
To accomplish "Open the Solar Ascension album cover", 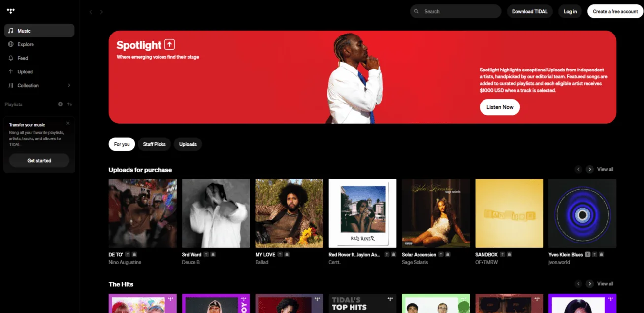I will click(436, 213).
